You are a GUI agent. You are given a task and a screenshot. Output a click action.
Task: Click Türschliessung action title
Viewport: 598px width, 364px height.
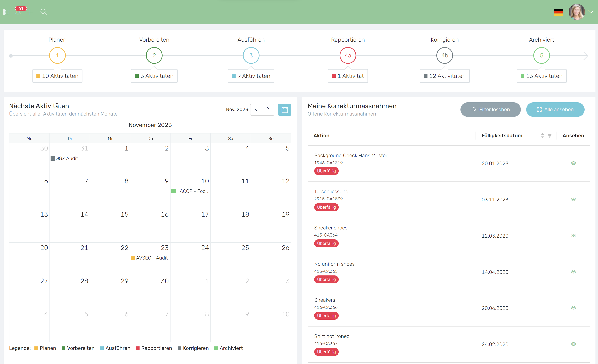(331, 192)
